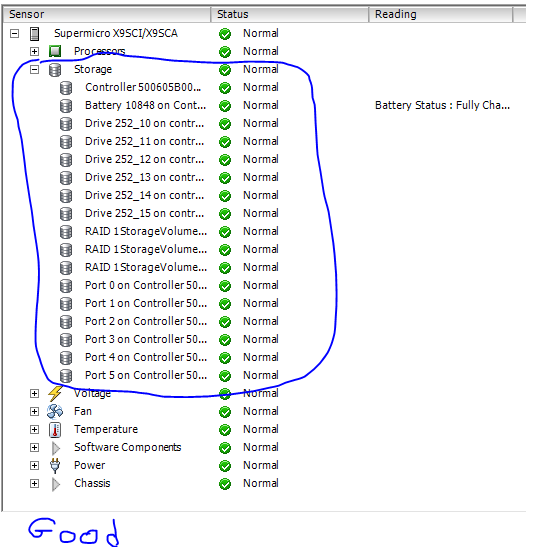This screenshot has width=533, height=547.
Task: Select the Battery Status Fully Charged reading
Action: (442, 105)
